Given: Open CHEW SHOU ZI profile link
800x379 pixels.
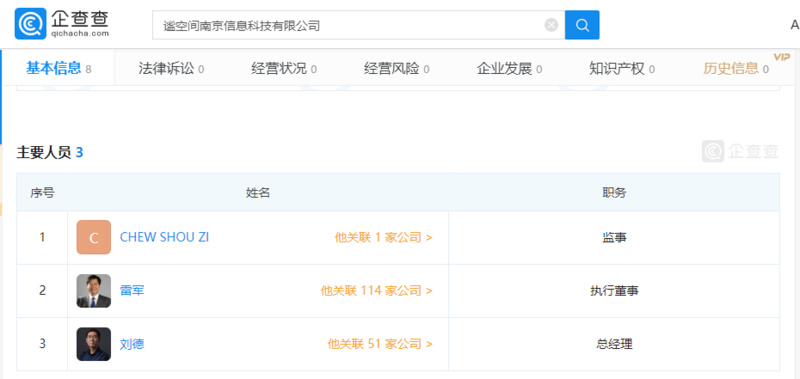Looking at the screenshot, I should (164, 237).
